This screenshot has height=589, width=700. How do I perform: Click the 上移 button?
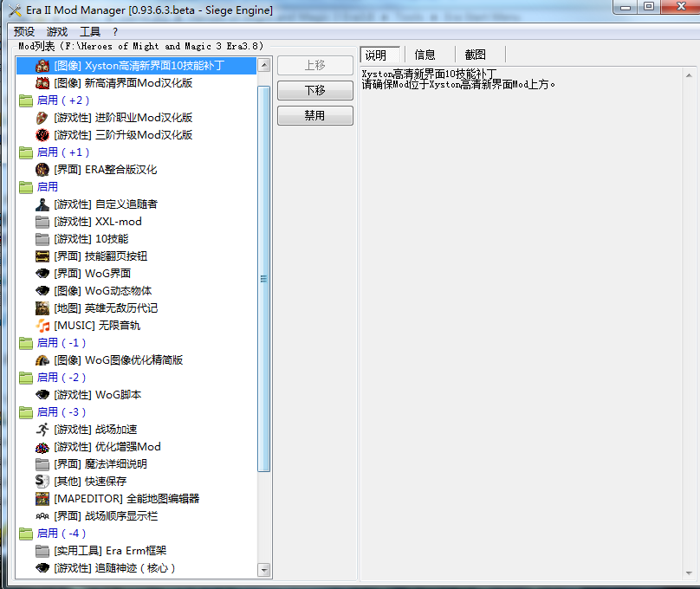click(315, 65)
